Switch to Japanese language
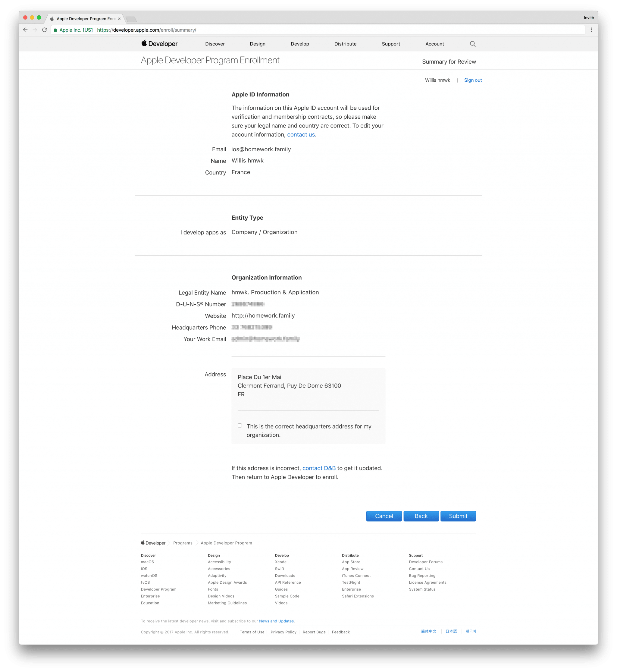617x672 pixels. [451, 631]
